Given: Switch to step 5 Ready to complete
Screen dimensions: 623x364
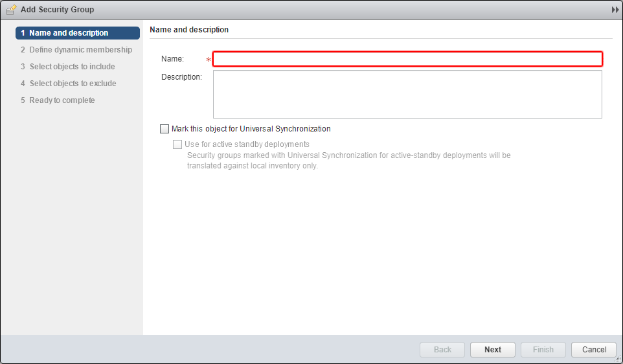Looking at the screenshot, I should click(x=58, y=100).
